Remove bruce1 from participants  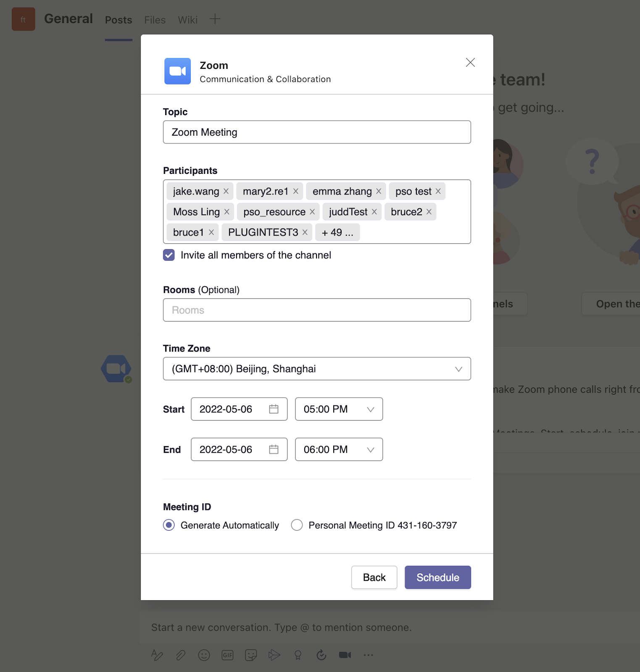coord(211,232)
